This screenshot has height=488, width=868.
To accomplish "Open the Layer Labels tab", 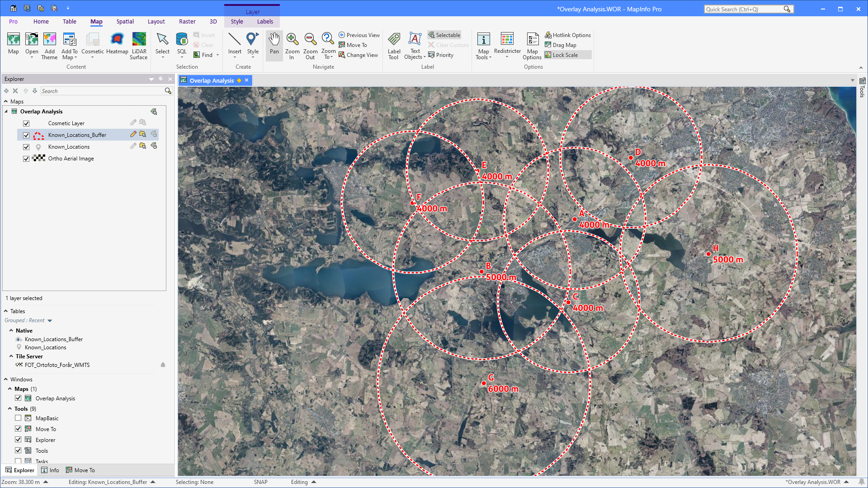I will pyautogui.click(x=265, y=21).
